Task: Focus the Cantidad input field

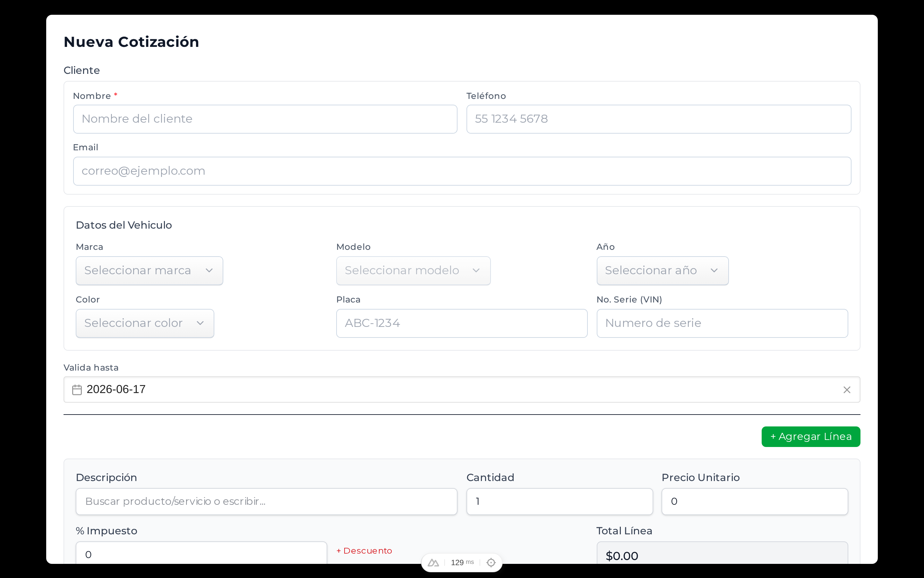Action: pyautogui.click(x=559, y=501)
